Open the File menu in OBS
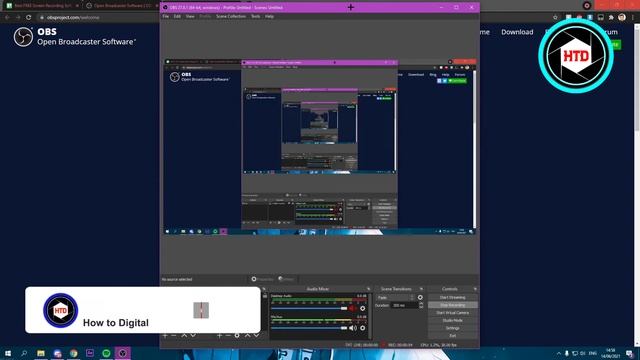The height and width of the screenshot is (360, 640). click(165, 16)
